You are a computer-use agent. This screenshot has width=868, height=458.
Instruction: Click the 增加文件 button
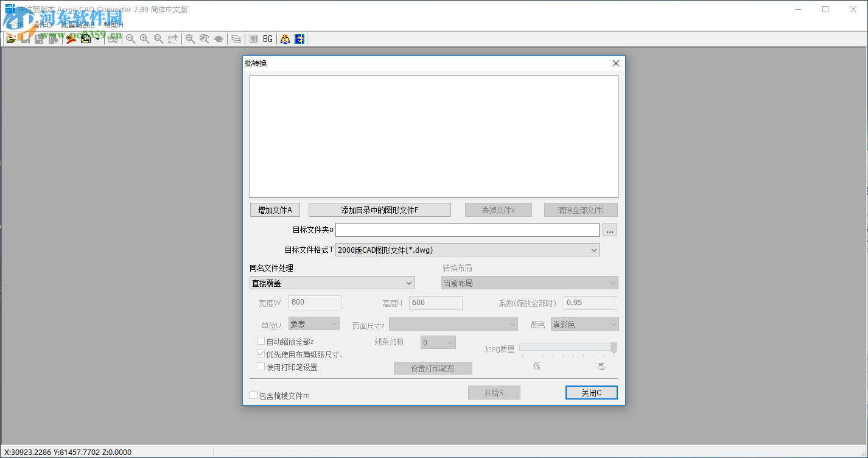[x=275, y=210]
